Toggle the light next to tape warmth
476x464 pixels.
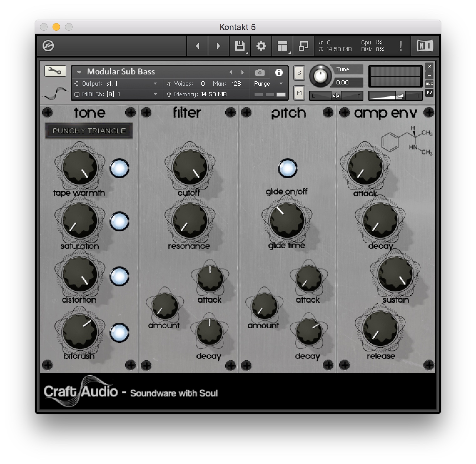[119, 168]
